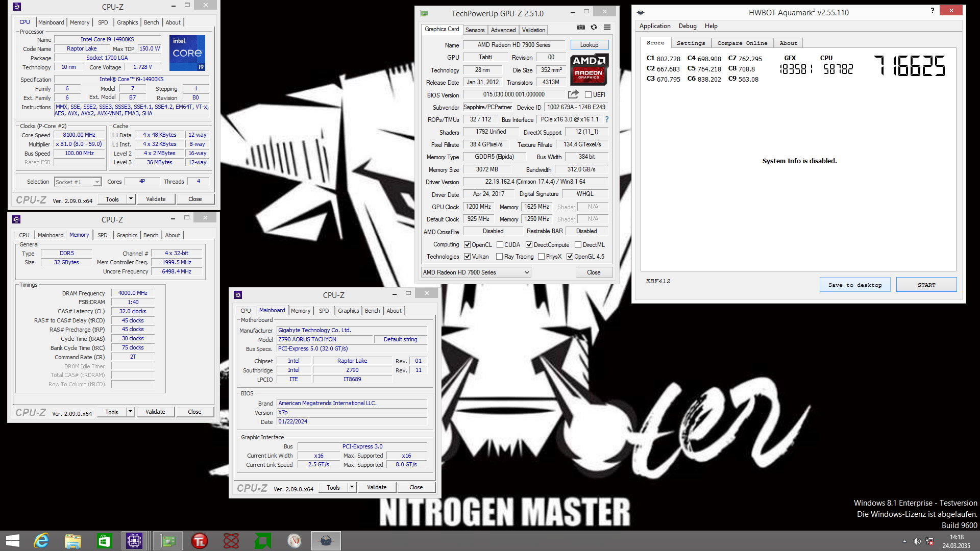Viewport: 980px width, 551px height.
Task: Toggle PhysX checkbox
Action: point(541,257)
